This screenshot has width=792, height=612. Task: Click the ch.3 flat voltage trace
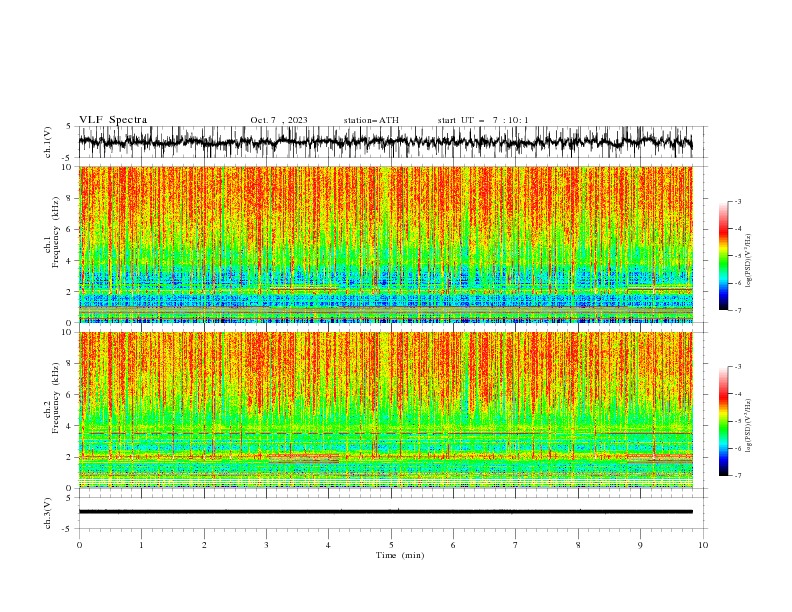[385, 512]
